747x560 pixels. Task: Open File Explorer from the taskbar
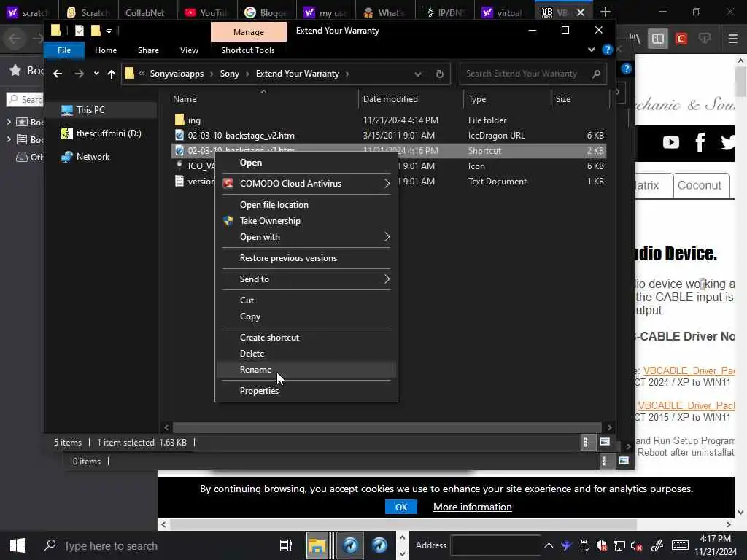click(317, 545)
